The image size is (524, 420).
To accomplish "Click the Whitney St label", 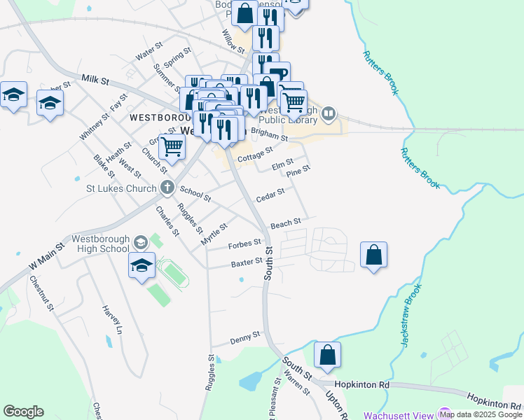I will tap(95, 127).
